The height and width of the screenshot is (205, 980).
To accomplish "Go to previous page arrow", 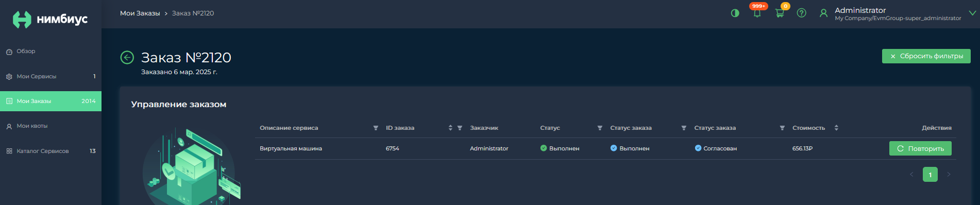I will [x=911, y=175].
